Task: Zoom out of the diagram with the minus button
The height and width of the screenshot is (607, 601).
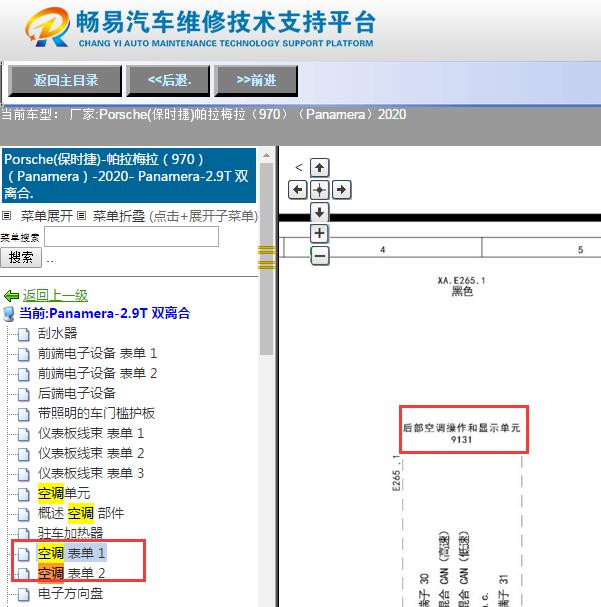Action: click(x=319, y=255)
